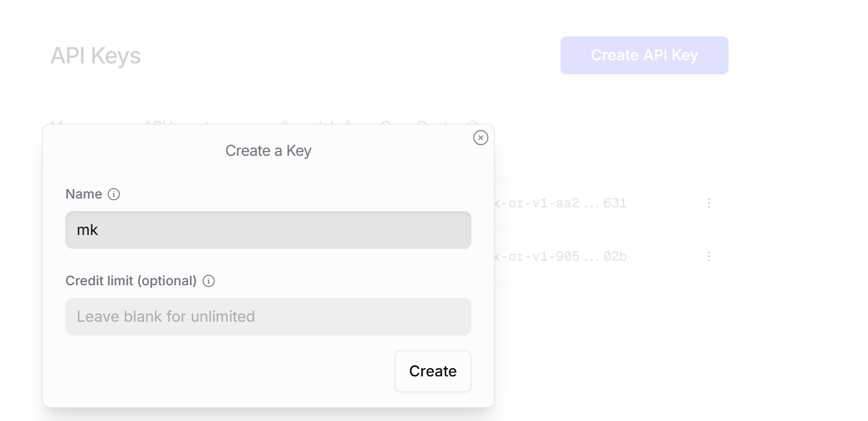Open options menu for key ending 02b
868x421 pixels.
pos(709,256)
